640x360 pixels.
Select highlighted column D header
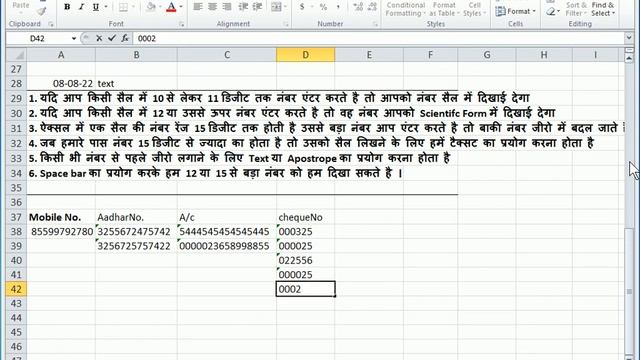(x=305, y=55)
